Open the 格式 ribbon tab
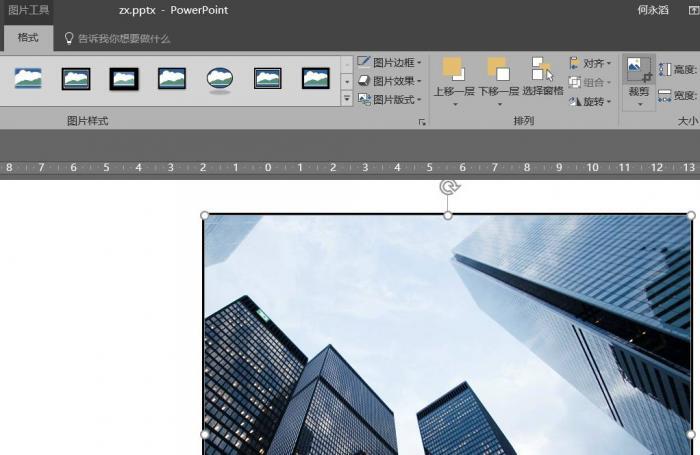The image size is (700, 455). 28,38
